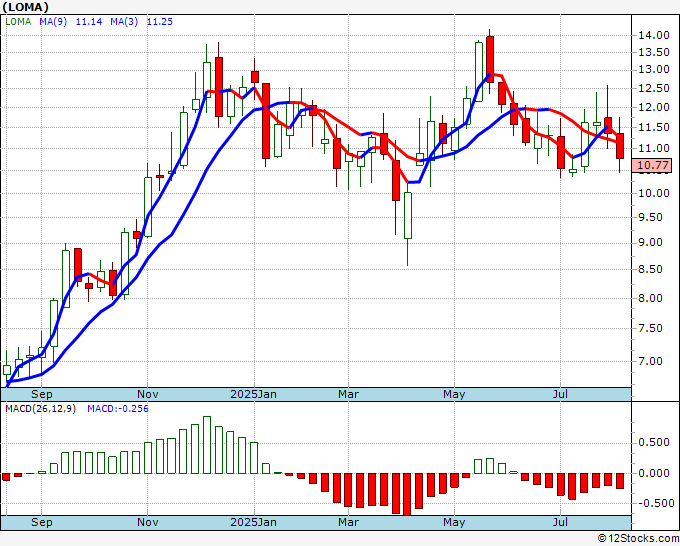Click the 14.00 price axis label
The width and height of the screenshot is (680, 546).
[654, 35]
